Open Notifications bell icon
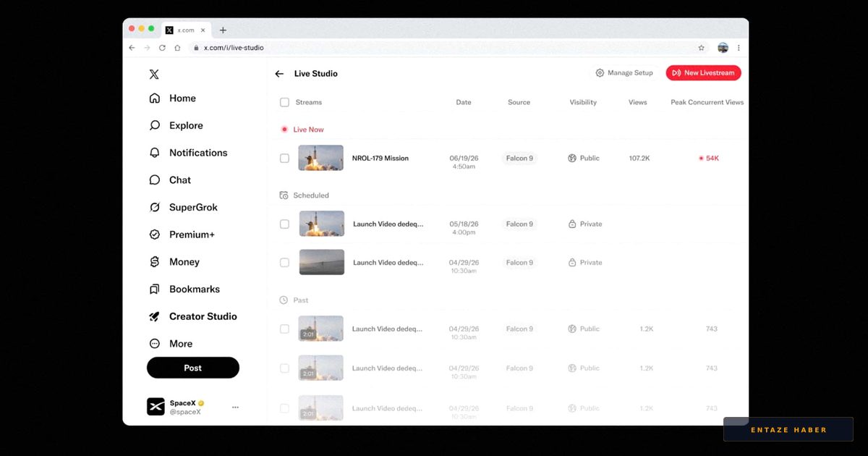 click(154, 153)
